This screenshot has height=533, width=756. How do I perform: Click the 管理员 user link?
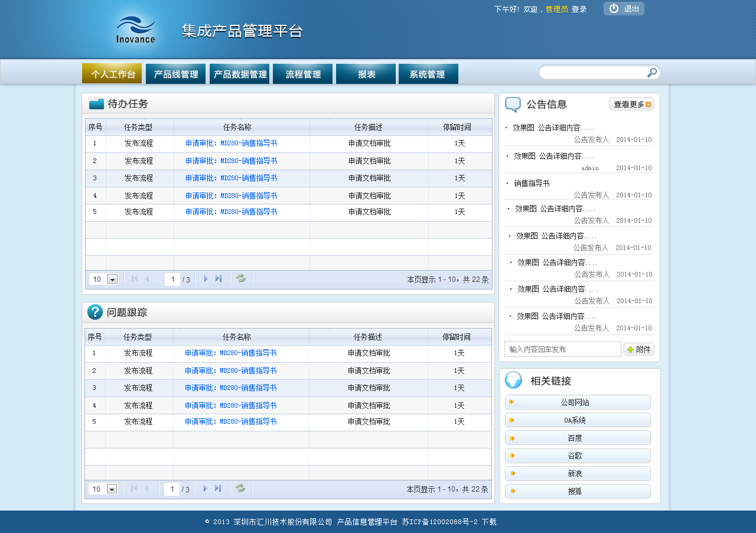coord(556,9)
